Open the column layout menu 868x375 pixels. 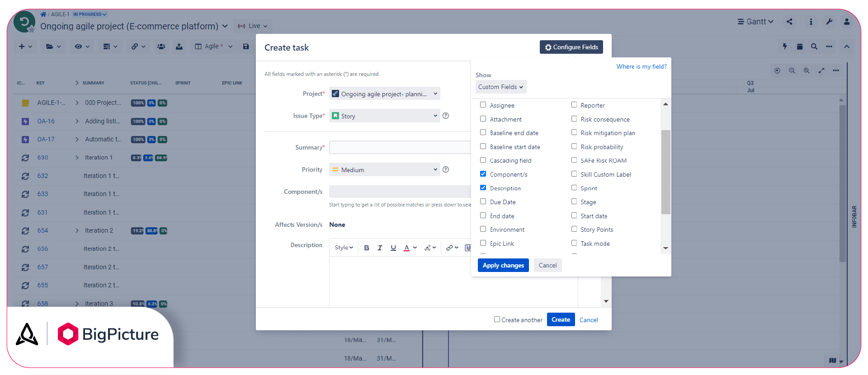110,47
